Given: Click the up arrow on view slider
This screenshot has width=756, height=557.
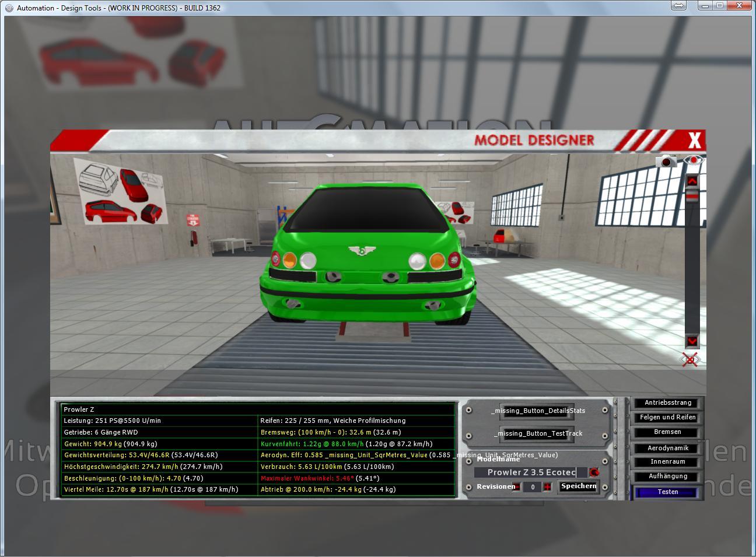Looking at the screenshot, I should (x=692, y=181).
